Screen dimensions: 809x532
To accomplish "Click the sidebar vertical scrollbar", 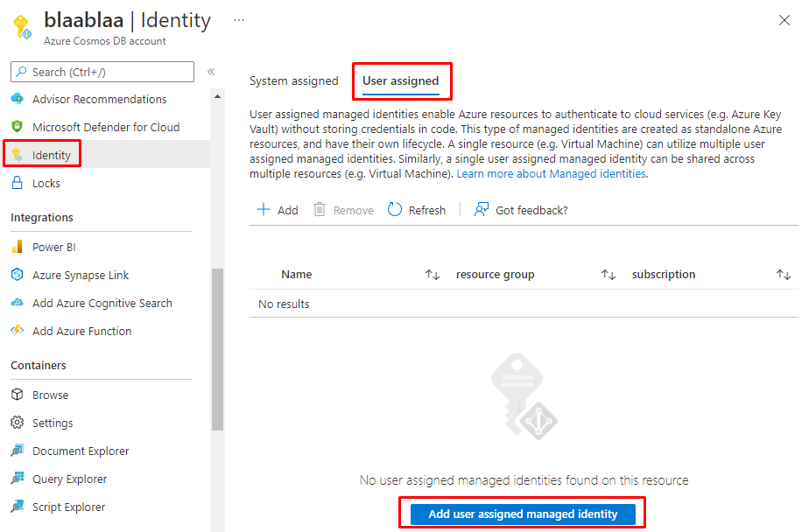I will click(x=217, y=350).
